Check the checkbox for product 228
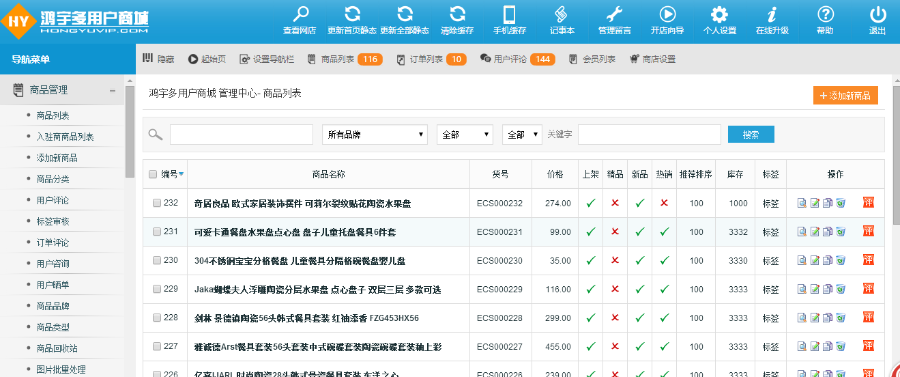 click(157, 318)
